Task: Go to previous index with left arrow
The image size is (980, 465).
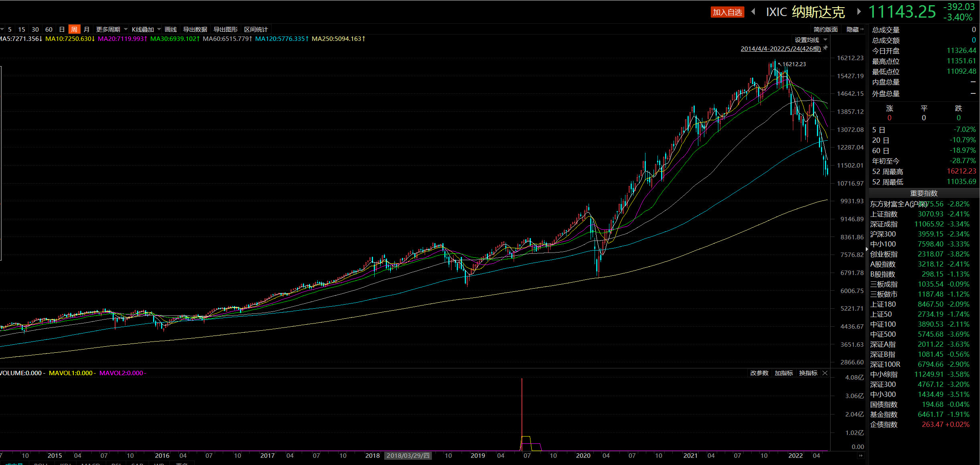Action: pos(753,12)
